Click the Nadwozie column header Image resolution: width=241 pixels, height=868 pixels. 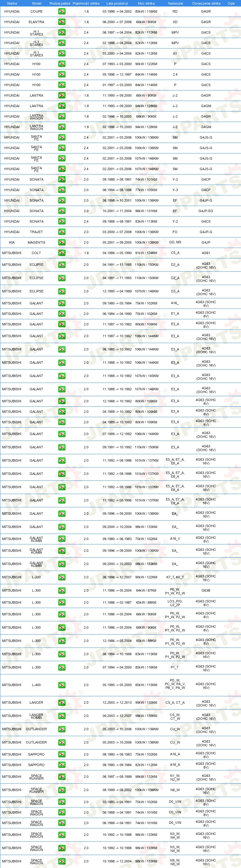(x=175, y=3)
